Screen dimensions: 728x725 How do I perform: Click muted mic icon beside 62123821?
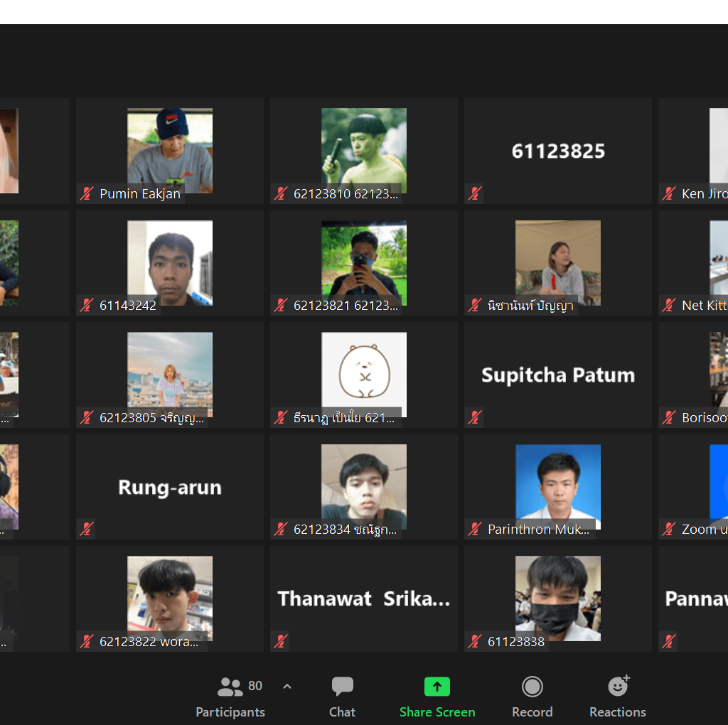[x=281, y=305]
